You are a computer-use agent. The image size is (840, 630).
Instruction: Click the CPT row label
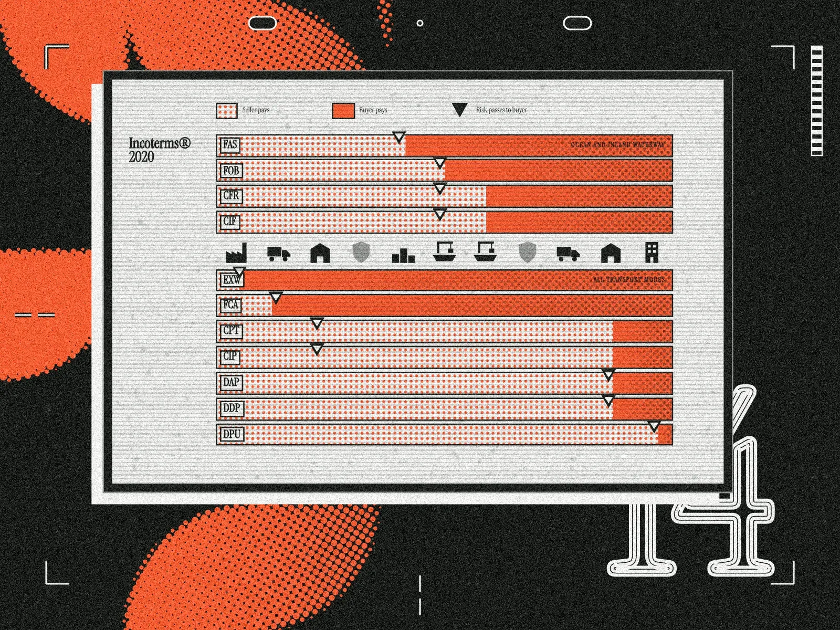231,331
